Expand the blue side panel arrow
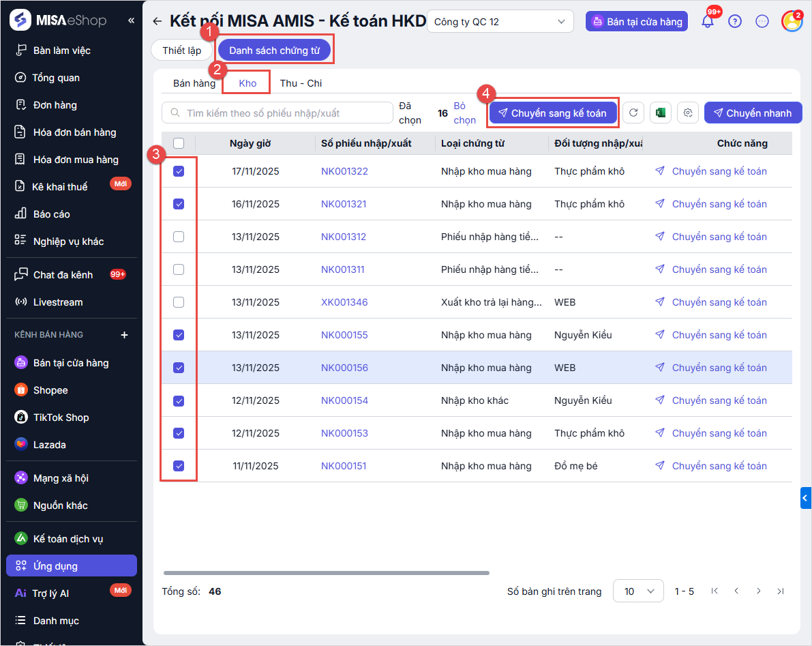 pyautogui.click(x=806, y=498)
